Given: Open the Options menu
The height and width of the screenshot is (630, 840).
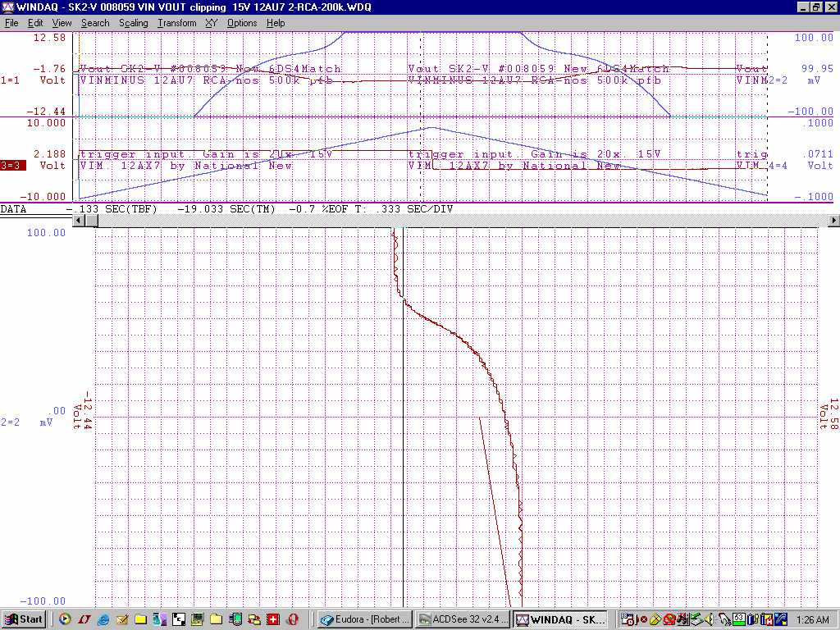Looking at the screenshot, I should [x=242, y=23].
